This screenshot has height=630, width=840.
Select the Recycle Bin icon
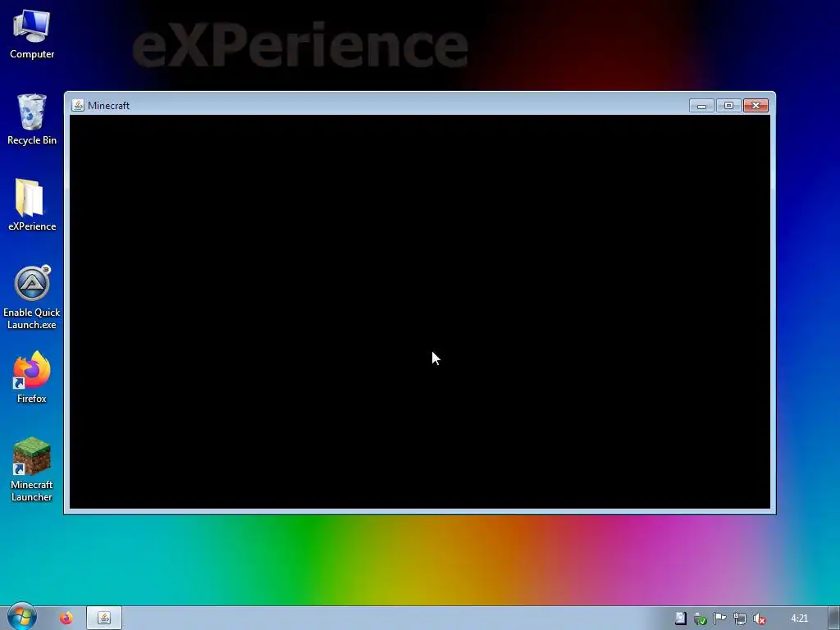(32, 120)
